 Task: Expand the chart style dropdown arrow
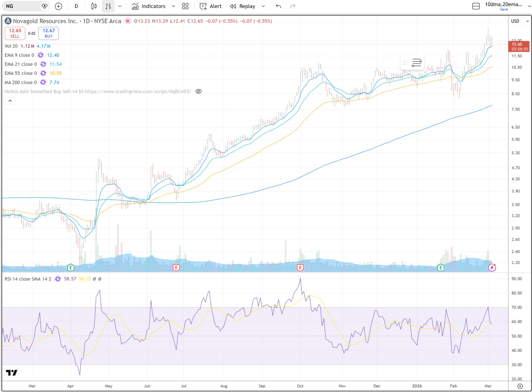click(x=120, y=6)
